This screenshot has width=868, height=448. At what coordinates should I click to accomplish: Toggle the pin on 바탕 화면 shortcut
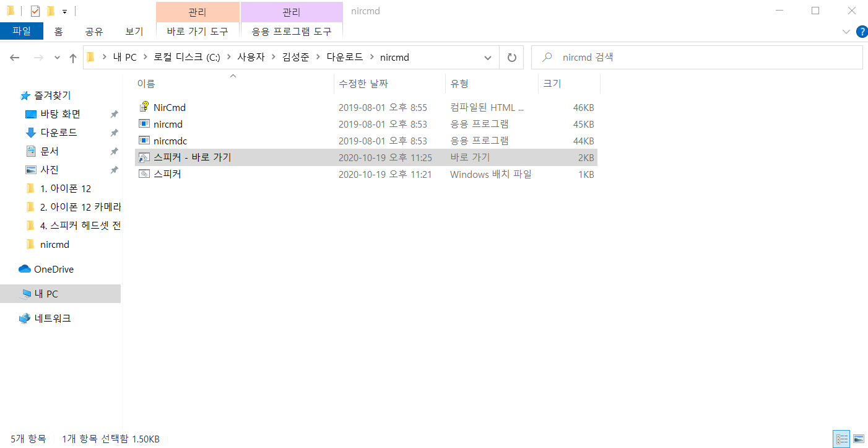click(x=114, y=114)
